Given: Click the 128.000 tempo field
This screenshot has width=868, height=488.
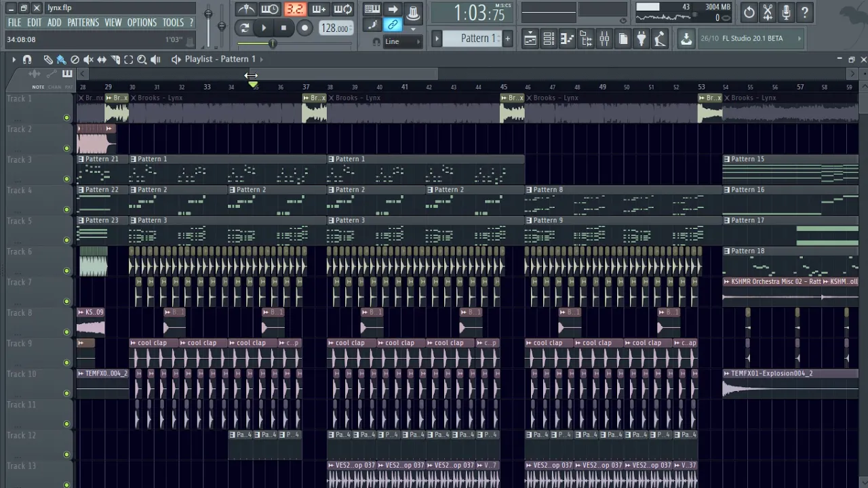Looking at the screenshot, I should pyautogui.click(x=335, y=28).
